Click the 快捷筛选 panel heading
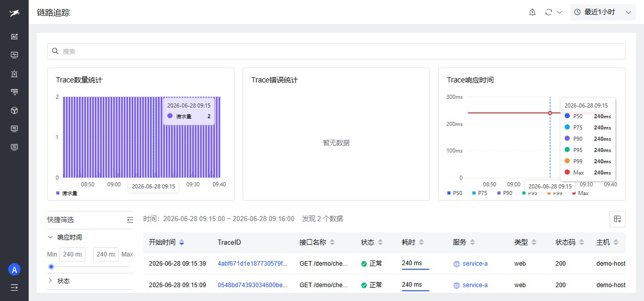This screenshot has width=644, height=301. [60, 220]
